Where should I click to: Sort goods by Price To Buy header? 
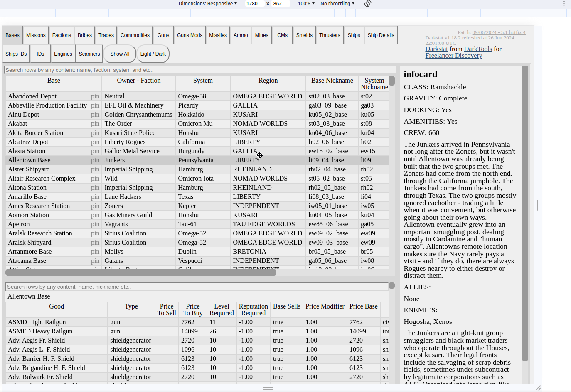pos(193,310)
